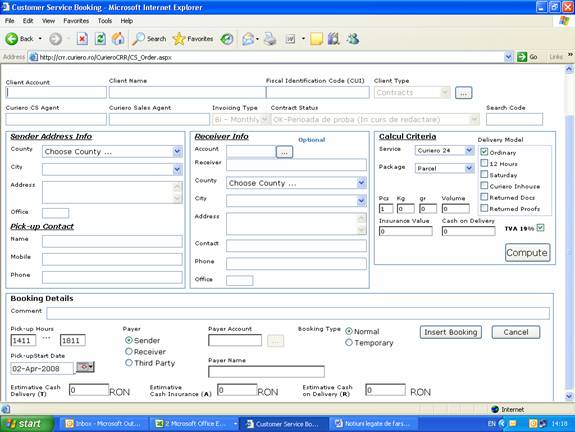Open the File menu
This screenshot has width=575, height=432.
pyautogui.click(x=10, y=21)
